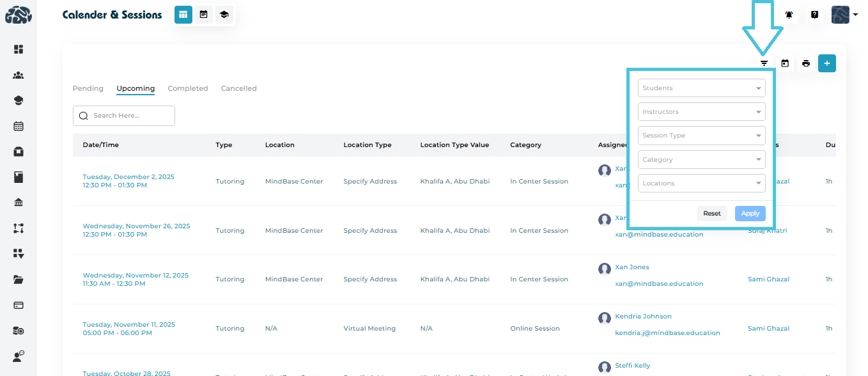Viewport: 868px width, 376px height.
Task: Switch to the Completed tab
Action: tap(188, 88)
